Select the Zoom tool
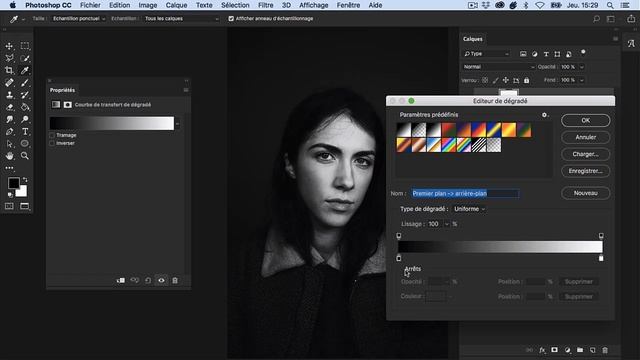Screen dimensions: 640x360 (x=25, y=156)
